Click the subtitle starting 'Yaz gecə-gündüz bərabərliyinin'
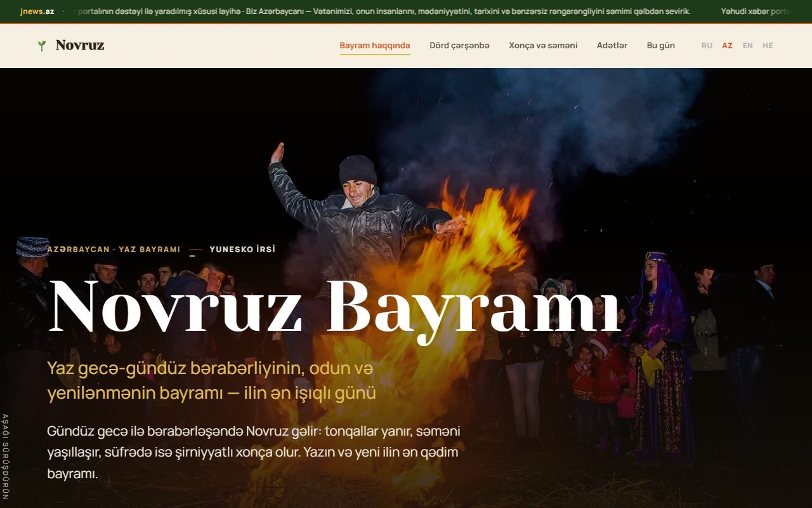The width and height of the screenshot is (812, 508). [211, 380]
